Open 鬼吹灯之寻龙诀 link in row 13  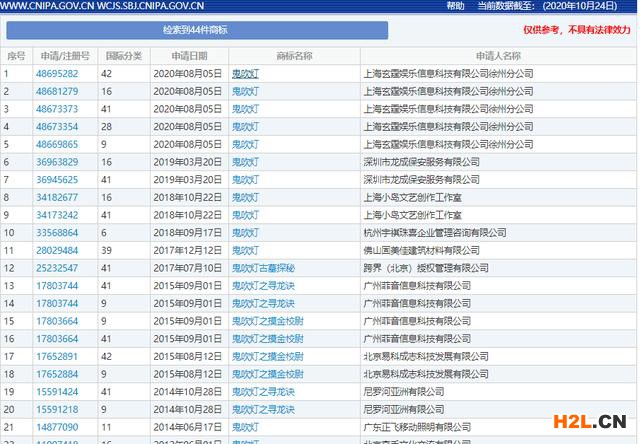coord(263,286)
